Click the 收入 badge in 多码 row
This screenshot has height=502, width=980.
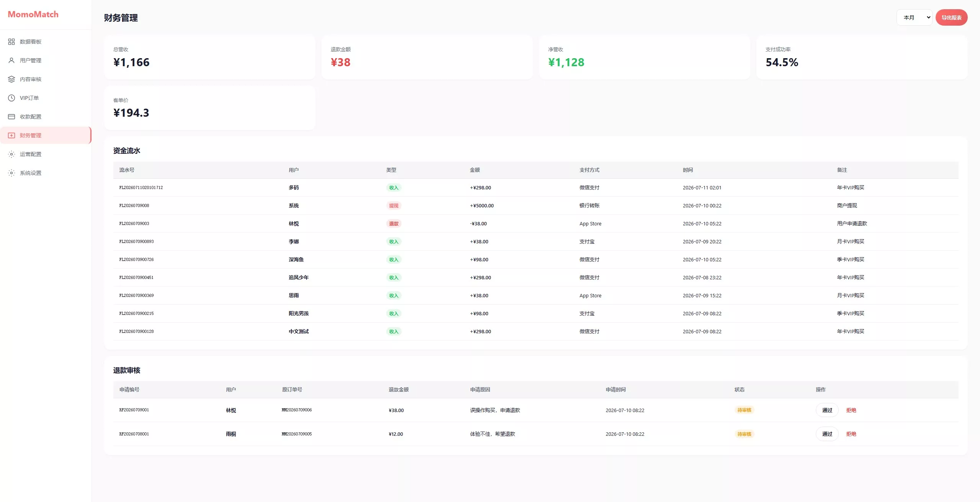pos(394,187)
